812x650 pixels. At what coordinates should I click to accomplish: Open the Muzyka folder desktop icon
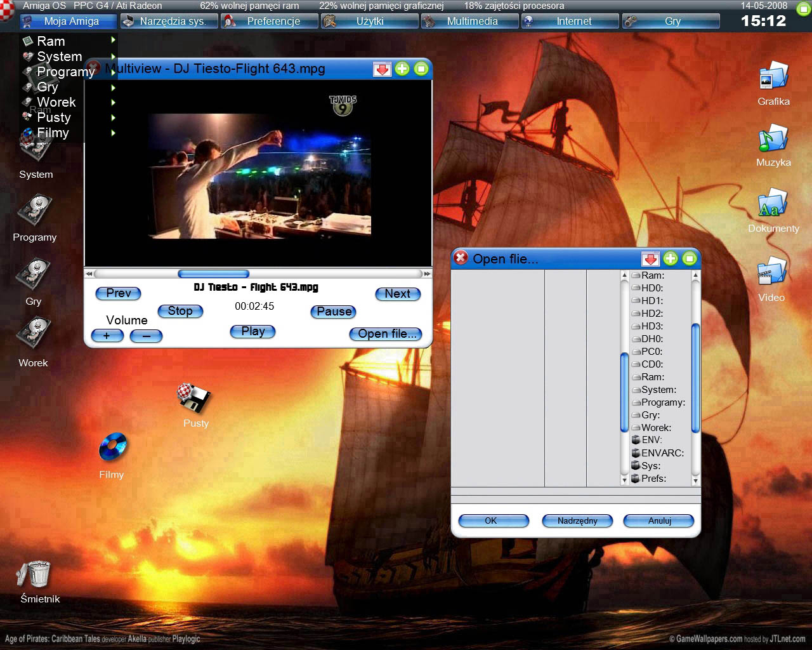click(x=773, y=138)
